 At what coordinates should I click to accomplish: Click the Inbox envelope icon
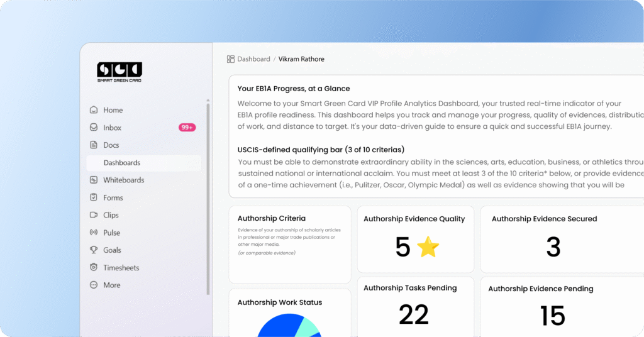point(94,128)
